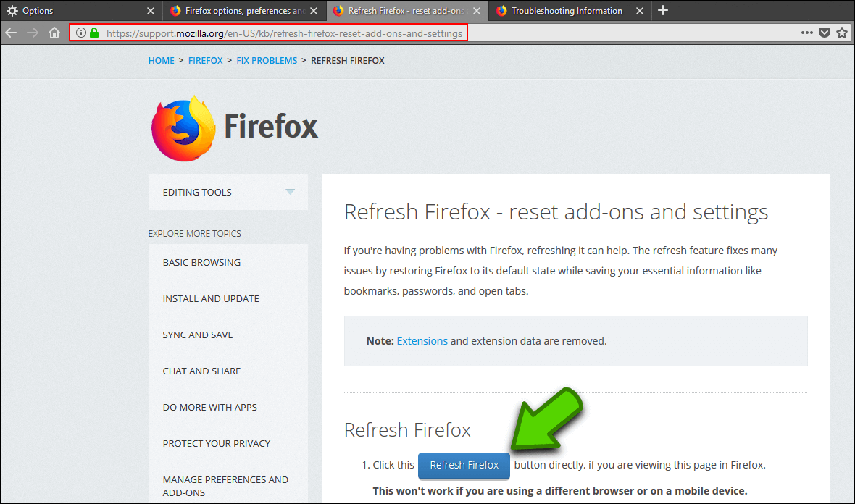Click the 'Refresh Firefox' section heading
The image size is (855, 504).
pyautogui.click(x=407, y=430)
